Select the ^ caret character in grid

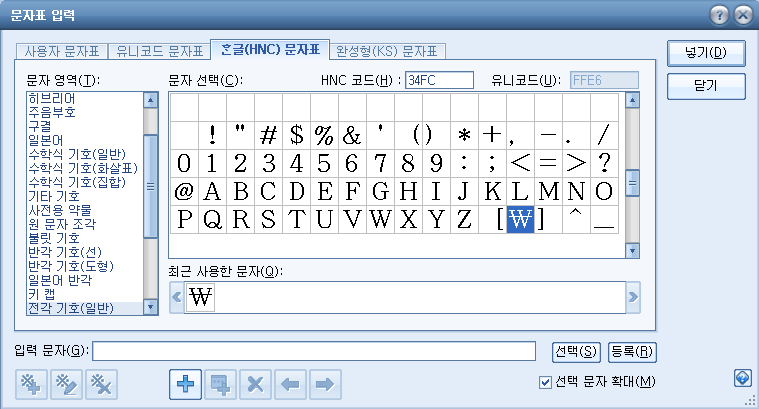coord(576,219)
